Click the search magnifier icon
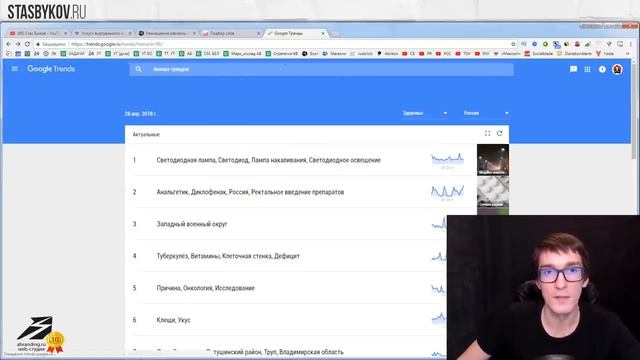The width and height of the screenshot is (640, 360). point(138,69)
